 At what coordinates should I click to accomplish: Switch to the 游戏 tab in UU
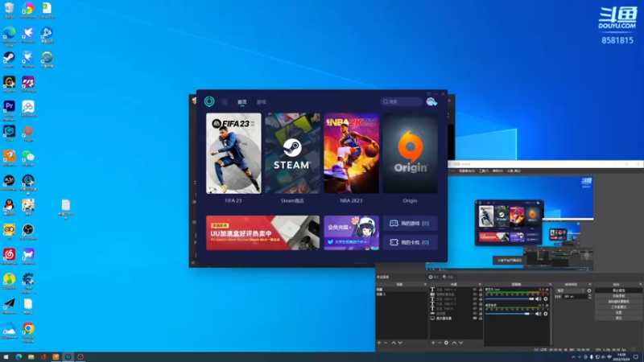click(261, 102)
